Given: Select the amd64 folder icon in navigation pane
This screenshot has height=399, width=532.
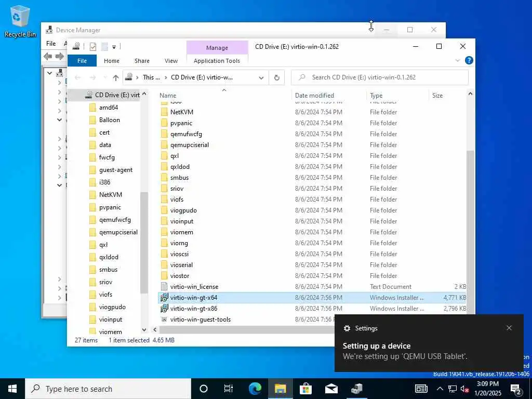Looking at the screenshot, I should (x=92, y=108).
